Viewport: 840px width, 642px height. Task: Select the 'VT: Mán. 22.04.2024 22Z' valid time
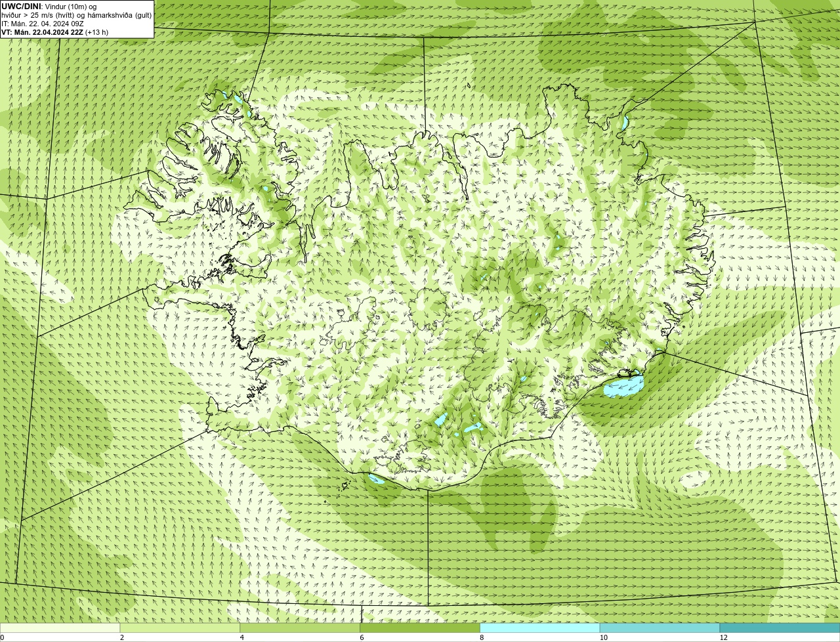(x=42, y=32)
